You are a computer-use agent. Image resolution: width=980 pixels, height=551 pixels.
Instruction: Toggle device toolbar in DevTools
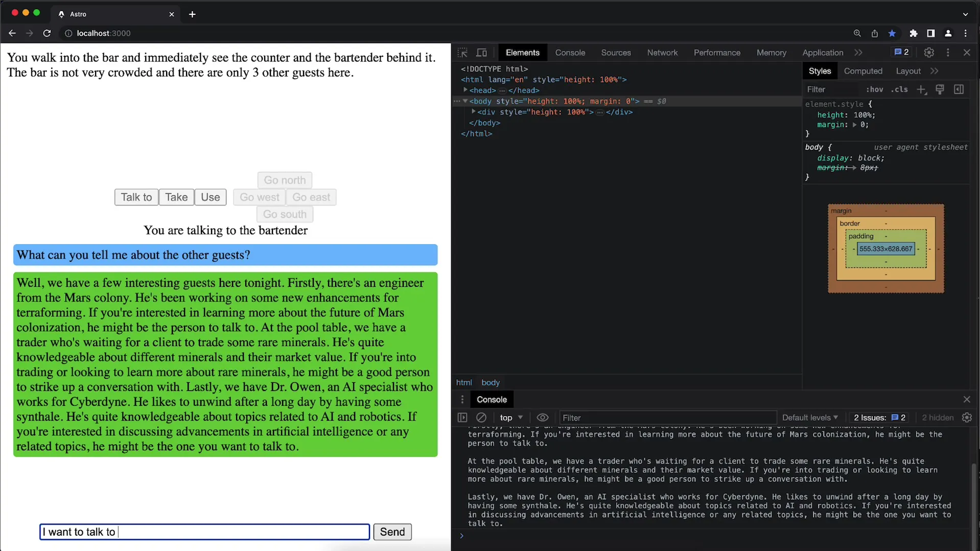pyautogui.click(x=482, y=53)
